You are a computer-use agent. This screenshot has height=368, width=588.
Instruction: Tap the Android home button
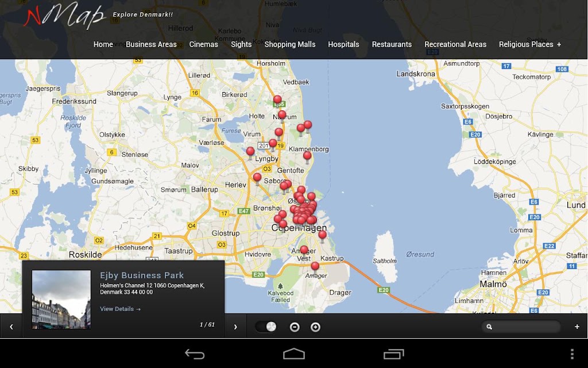pyautogui.click(x=294, y=354)
